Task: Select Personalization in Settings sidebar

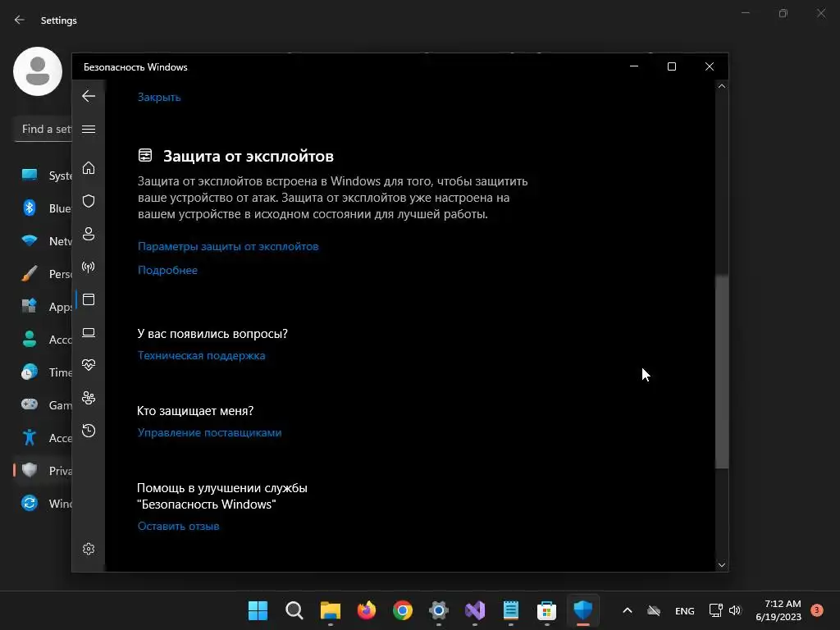Action: (43, 274)
